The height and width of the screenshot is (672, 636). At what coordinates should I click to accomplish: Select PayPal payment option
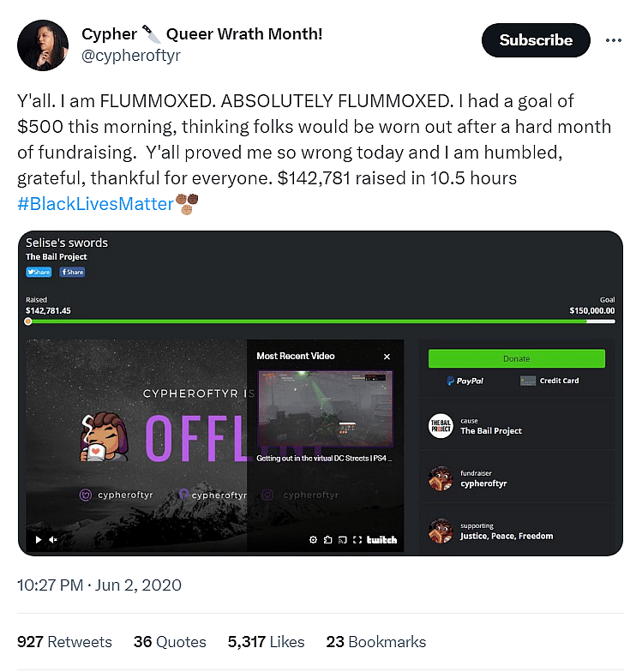click(465, 381)
